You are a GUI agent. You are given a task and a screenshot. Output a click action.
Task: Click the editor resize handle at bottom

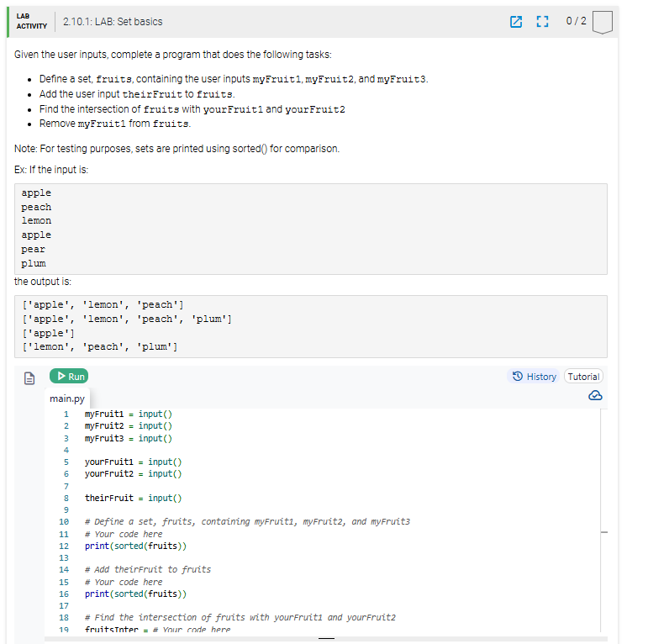tap(326, 639)
